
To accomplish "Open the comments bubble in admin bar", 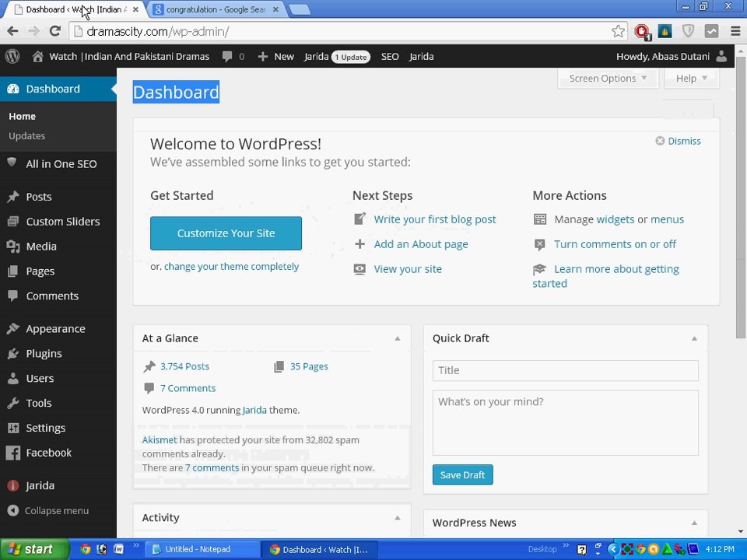I will tap(233, 56).
